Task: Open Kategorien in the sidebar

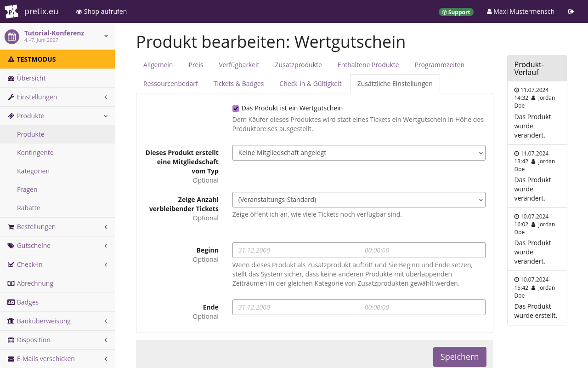Action: click(x=57, y=171)
